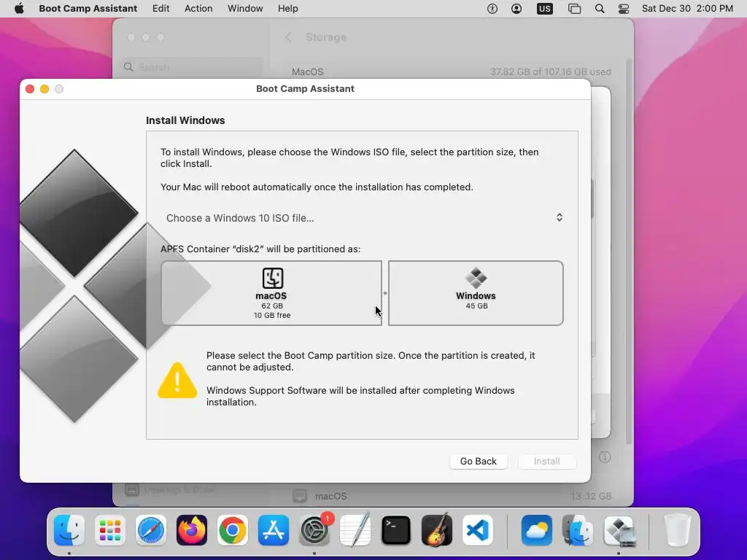Minimize the Boot Camp Assistant window
747x560 pixels.
[44, 89]
